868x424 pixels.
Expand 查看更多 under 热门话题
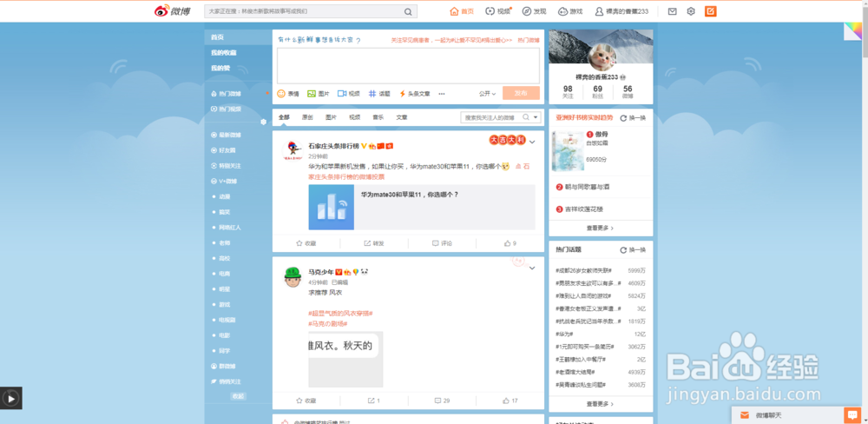(600, 403)
